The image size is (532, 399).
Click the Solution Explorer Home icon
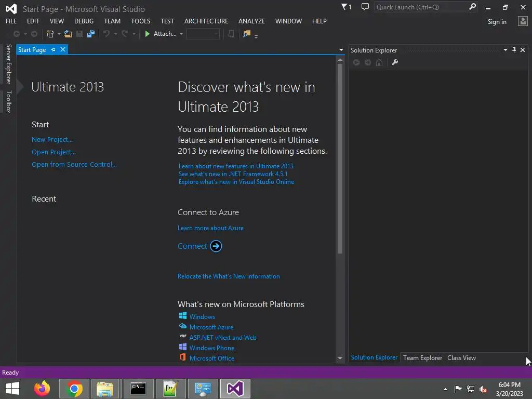pos(379,62)
